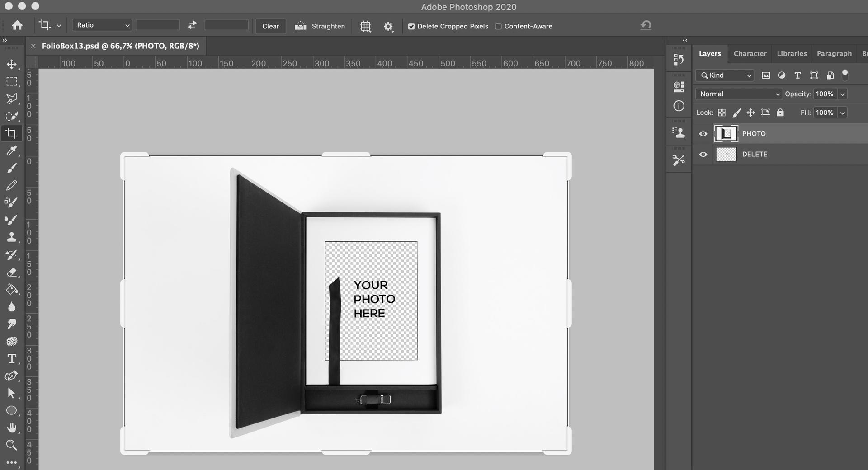This screenshot has width=868, height=470.
Task: Filter layers by type with the Text icon
Action: pyautogui.click(x=797, y=75)
